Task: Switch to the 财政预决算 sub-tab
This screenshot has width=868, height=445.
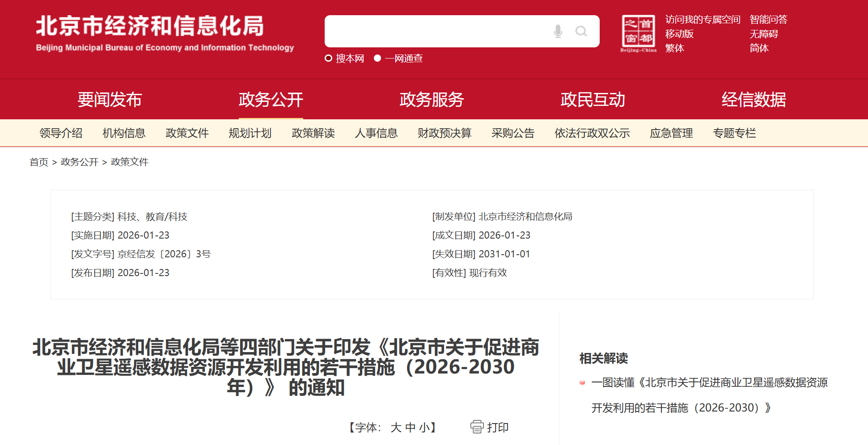Action: pyautogui.click(x=444, y=133)
